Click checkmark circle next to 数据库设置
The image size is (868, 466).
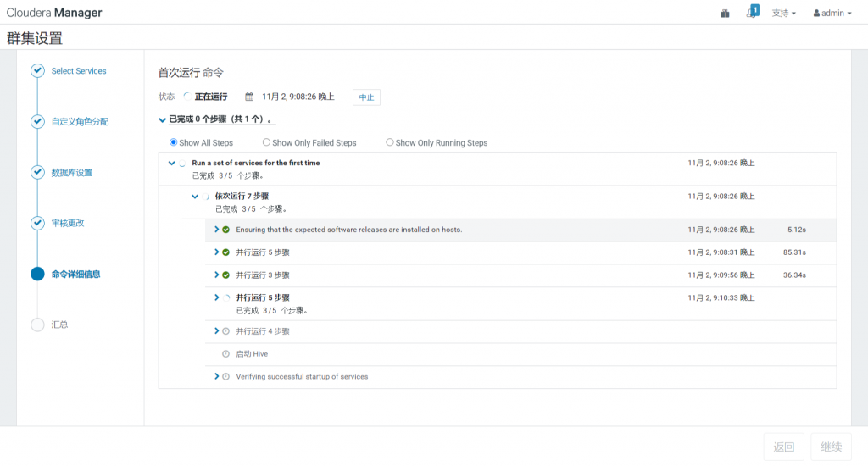pos(37,172)
